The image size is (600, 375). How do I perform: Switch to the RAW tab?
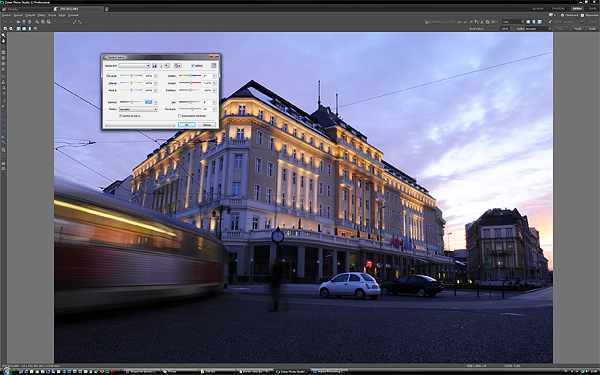592,8
